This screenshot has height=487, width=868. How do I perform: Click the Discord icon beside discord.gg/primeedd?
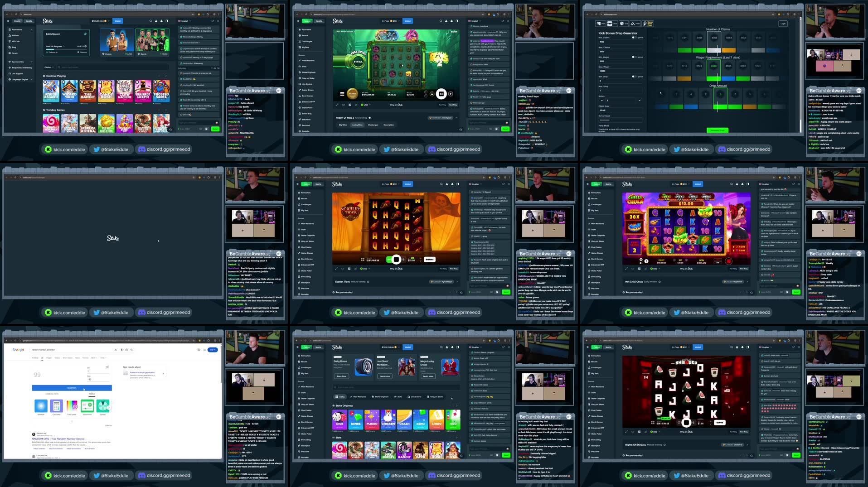coord(143,149)
